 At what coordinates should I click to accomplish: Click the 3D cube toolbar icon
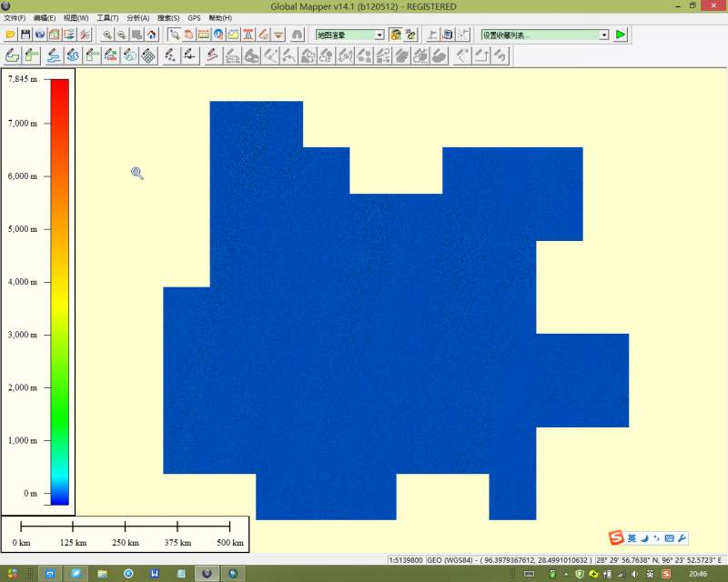pos(448,35)
